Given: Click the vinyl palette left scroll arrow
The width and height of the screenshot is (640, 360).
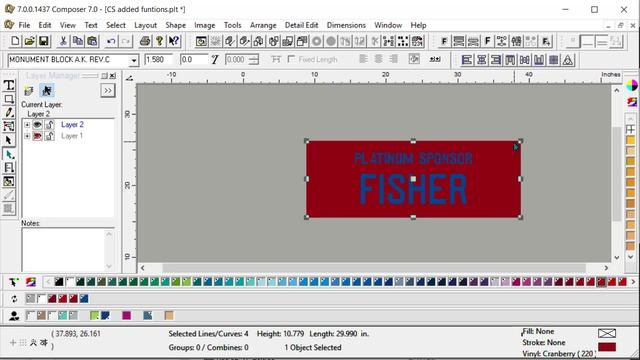Looking at the screenshot, I should pos(48,282).
